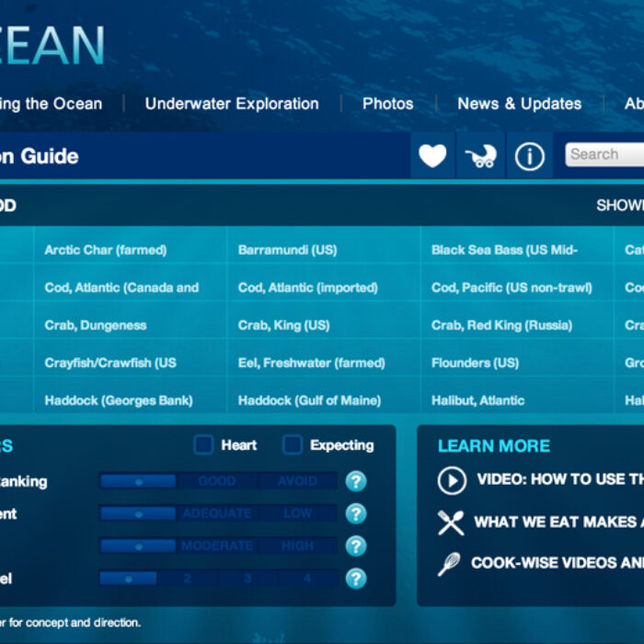This screenshot has width=644, height=644.
Task: Open VIDEO: HOW TO USE link
Action: [x=560, y=479]
